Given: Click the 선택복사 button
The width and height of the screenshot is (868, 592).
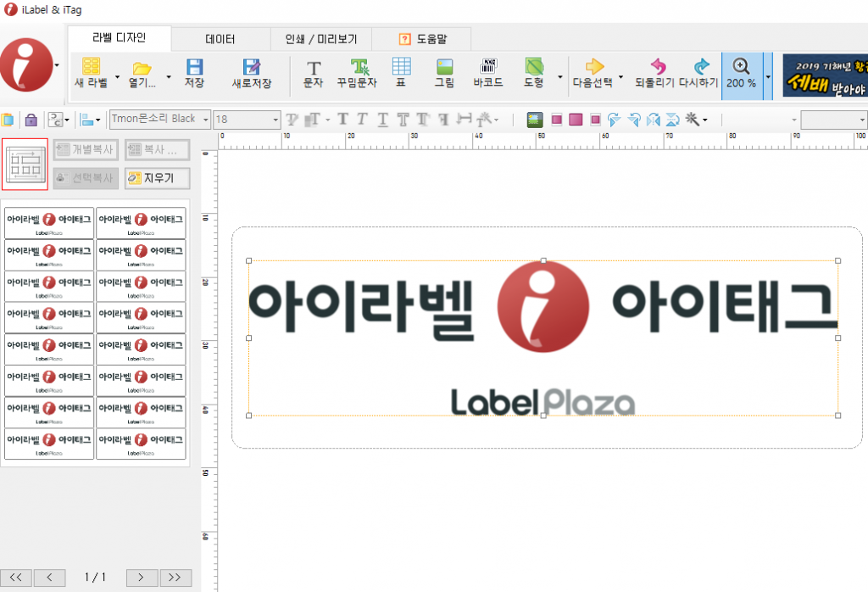Looking at the screenshot, I should pos(86,178).
